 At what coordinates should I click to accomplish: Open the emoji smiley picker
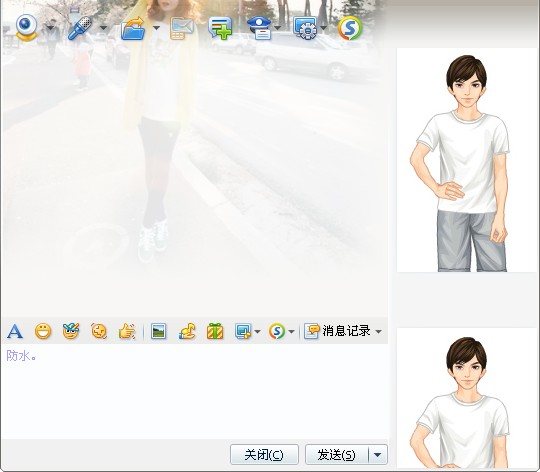coord(43,332)
